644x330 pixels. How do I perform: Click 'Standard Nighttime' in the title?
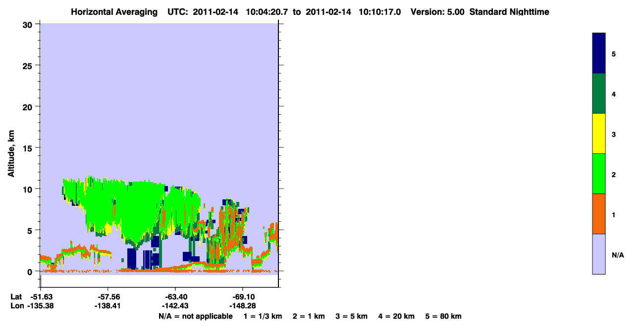tap(509, 12)
